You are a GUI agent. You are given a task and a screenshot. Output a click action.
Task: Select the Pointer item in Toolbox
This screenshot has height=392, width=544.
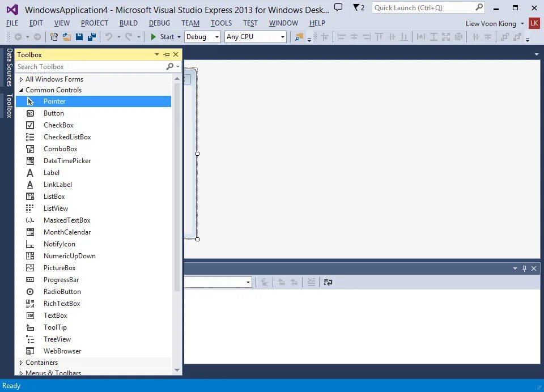coord(93,101)
